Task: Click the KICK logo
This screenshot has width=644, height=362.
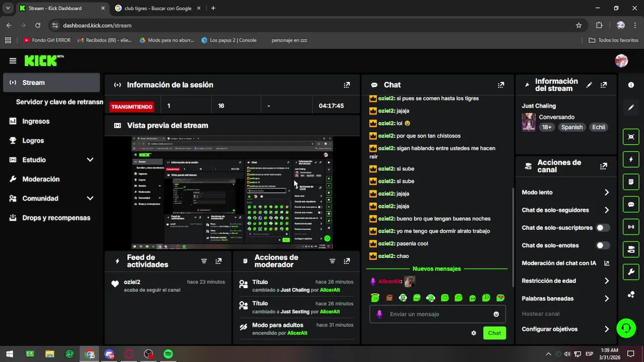Action: [44, 60]
